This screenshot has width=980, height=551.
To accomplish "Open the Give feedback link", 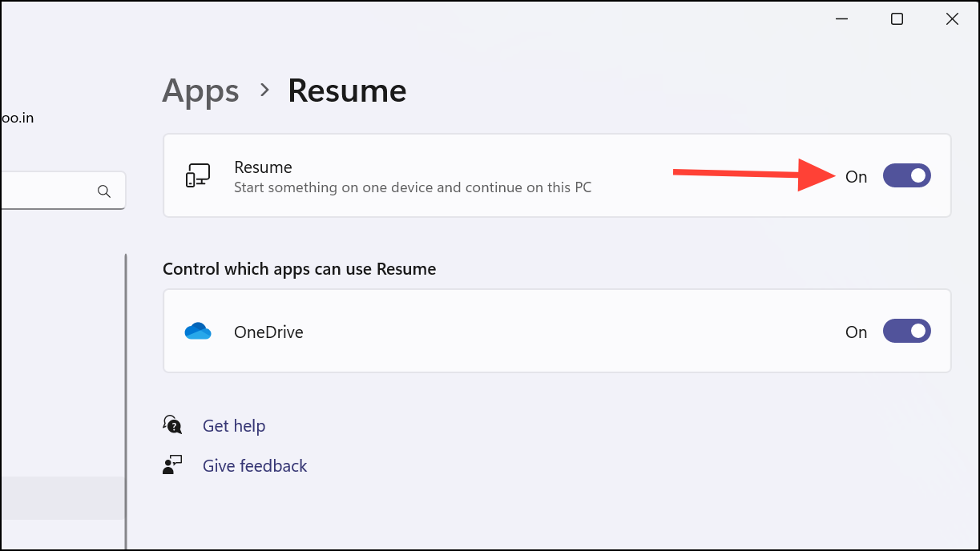I will (255, 465).
